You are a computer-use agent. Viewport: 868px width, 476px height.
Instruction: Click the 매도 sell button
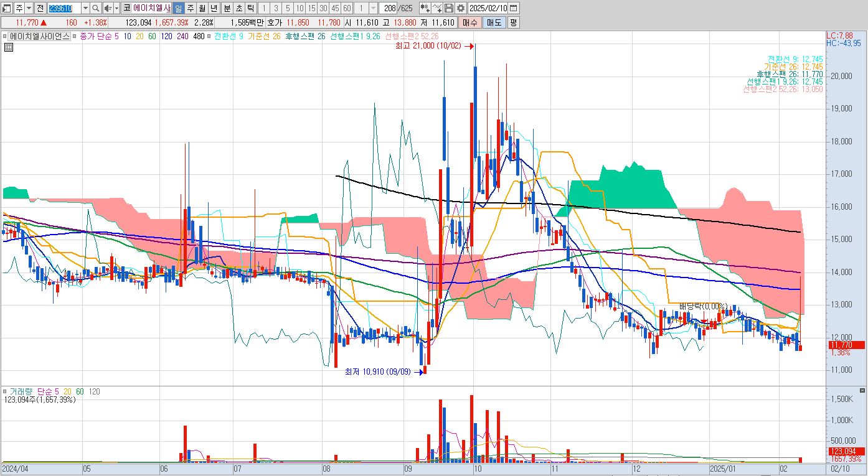point(494,22)
